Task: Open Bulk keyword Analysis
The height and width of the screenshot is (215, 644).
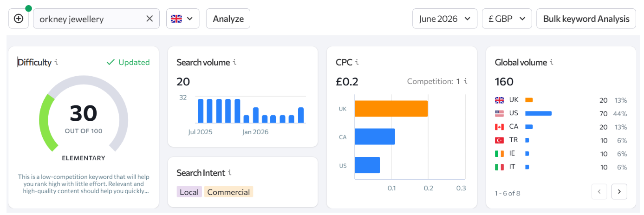Action: point(586,19)
